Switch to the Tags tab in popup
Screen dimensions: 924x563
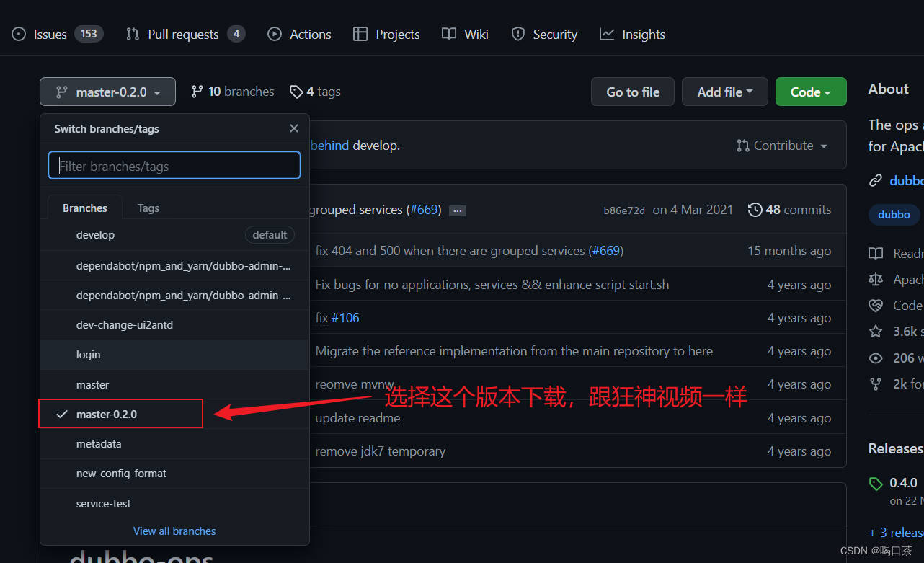pyautogui.click(x=148, y=208)
